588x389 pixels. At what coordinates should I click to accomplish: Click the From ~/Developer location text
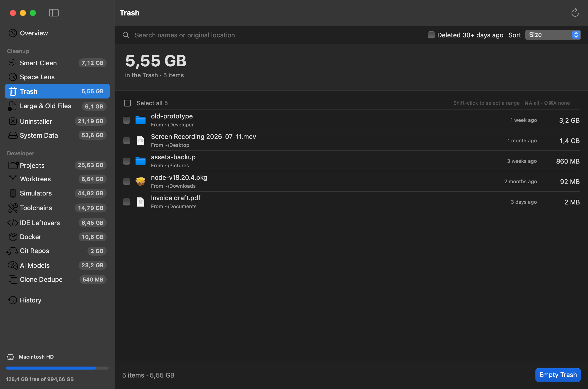click(172, 125)
